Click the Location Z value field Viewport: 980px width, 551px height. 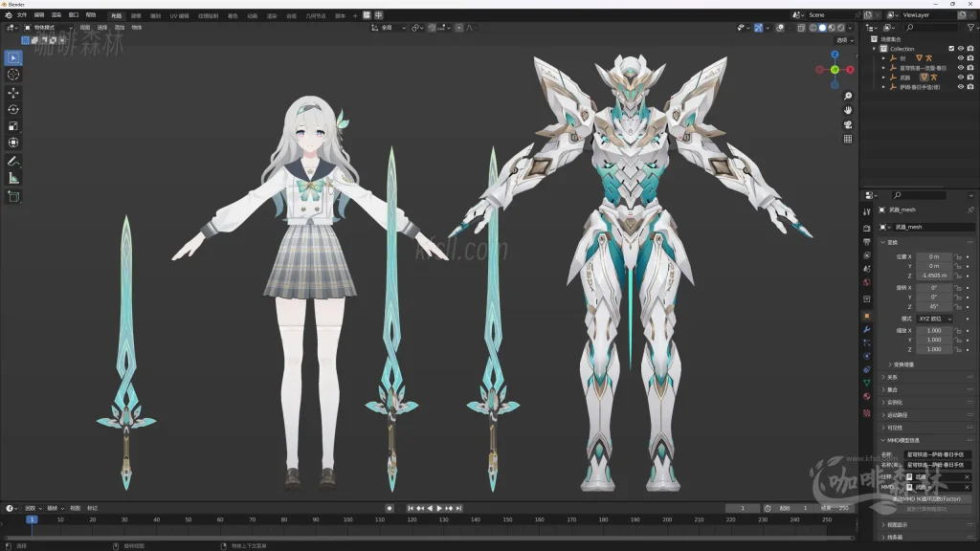934,275
